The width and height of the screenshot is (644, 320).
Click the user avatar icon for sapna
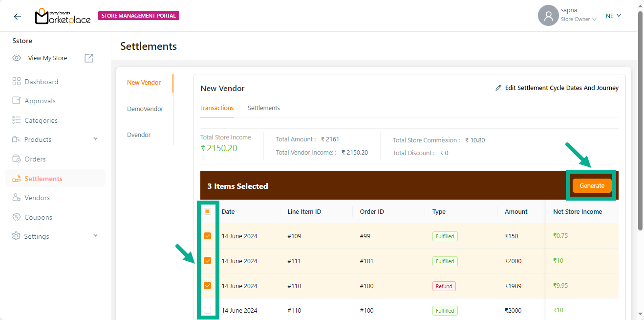[x=548, y=16]
